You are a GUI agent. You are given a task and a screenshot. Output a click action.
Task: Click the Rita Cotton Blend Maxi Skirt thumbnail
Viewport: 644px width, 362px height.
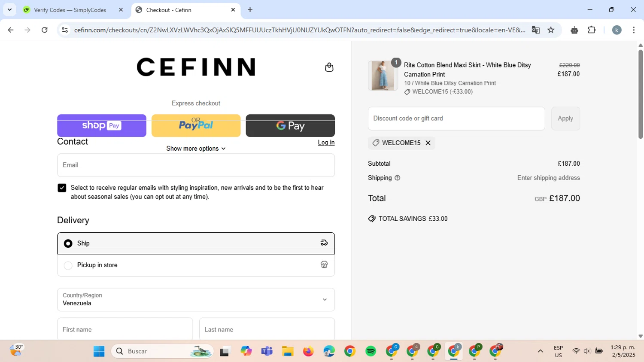[383, 76]
